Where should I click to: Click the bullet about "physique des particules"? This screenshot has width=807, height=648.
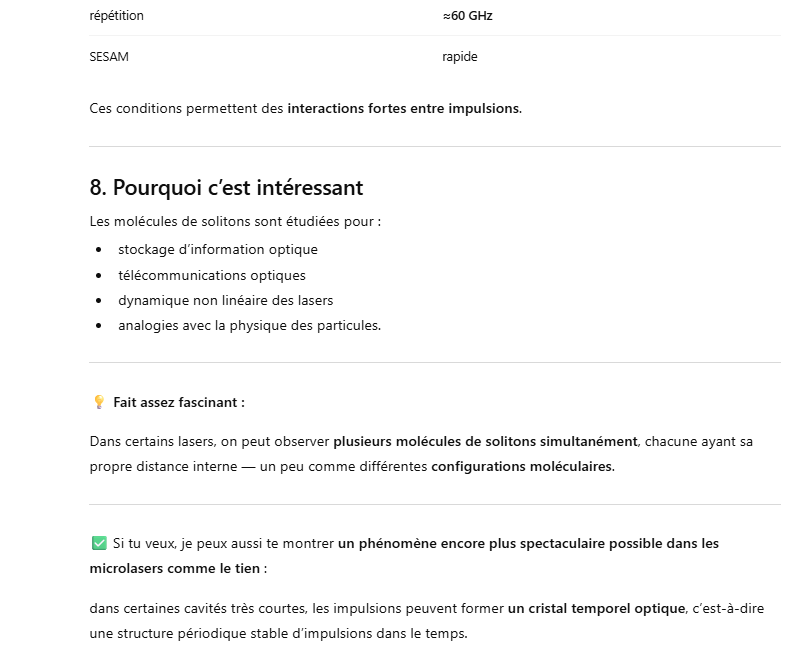click(x=249, y=325)
